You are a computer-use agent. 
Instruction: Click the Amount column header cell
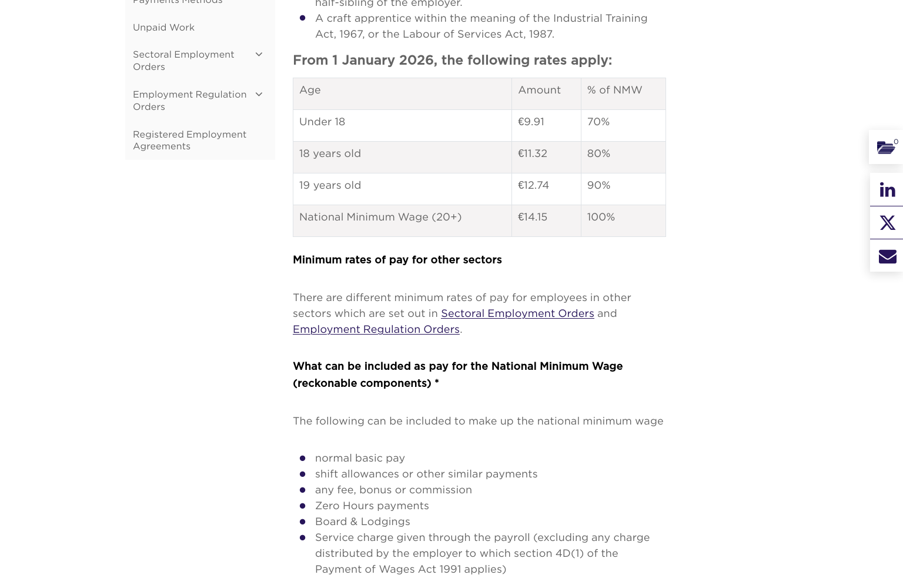[x=546, y=94]
